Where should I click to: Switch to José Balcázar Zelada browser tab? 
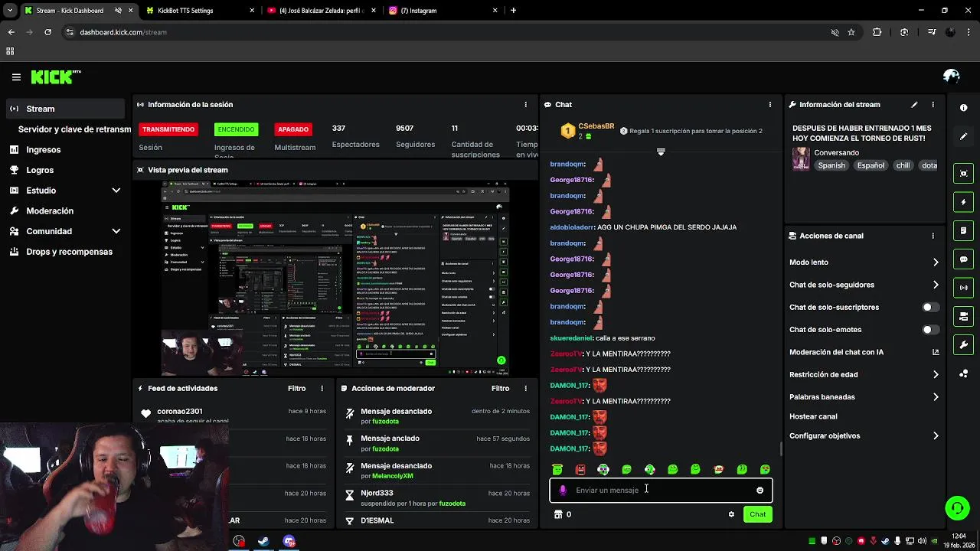[x=320, y=11]
